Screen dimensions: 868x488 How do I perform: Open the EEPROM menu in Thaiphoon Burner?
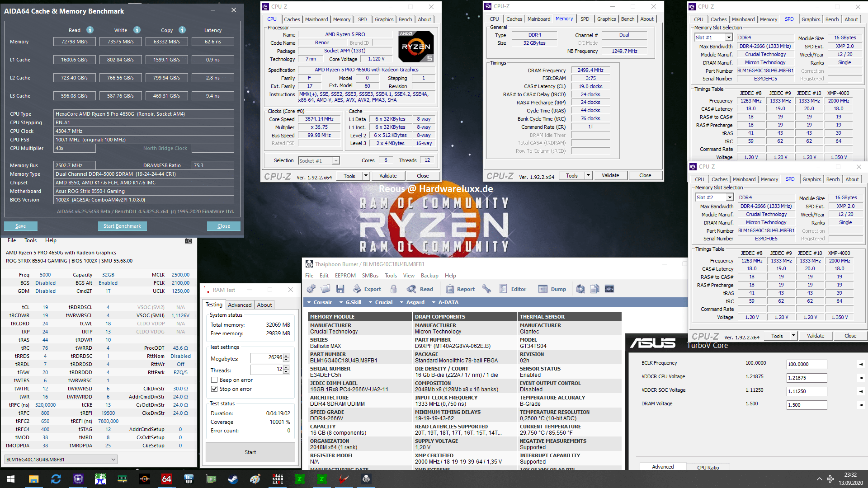pyautogui.click(x=345, y=276)
